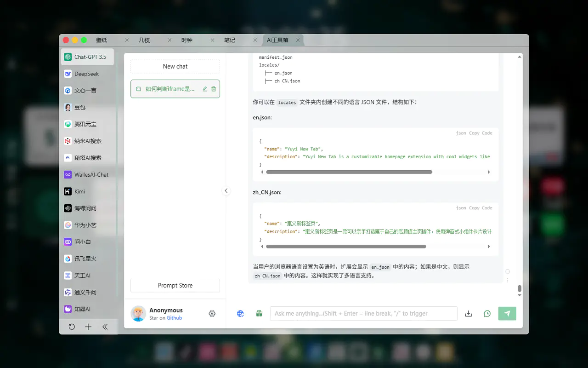
Task: Start a New chat
Action: tap(175, 67)
